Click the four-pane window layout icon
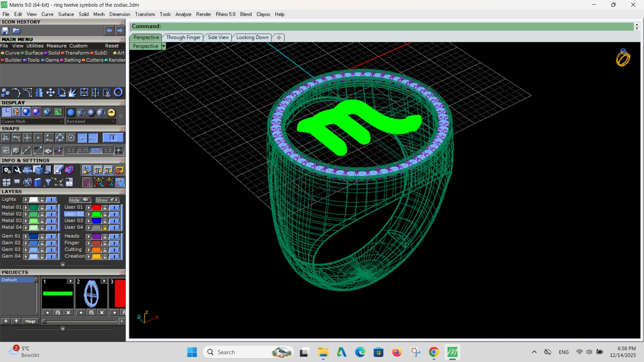Viewport: 644px width, 362px height. click(6, 182)
